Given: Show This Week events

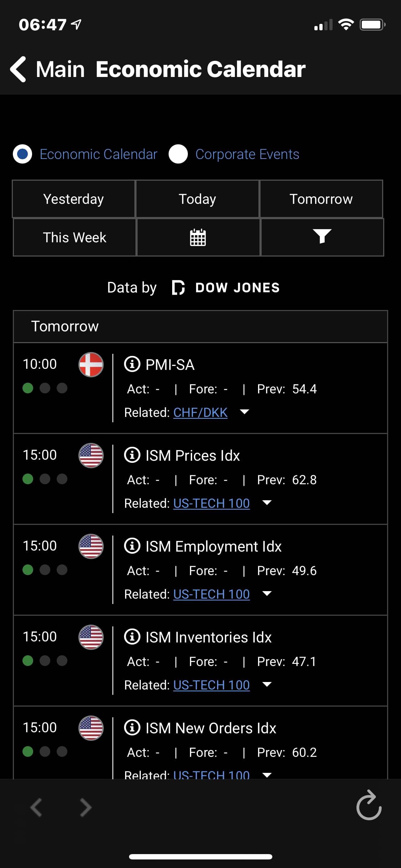Looking at the screenshot, I should click(74, 237).
